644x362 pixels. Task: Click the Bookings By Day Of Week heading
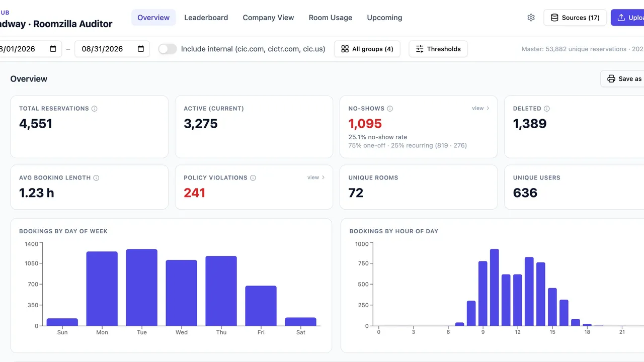pos(63,231)
